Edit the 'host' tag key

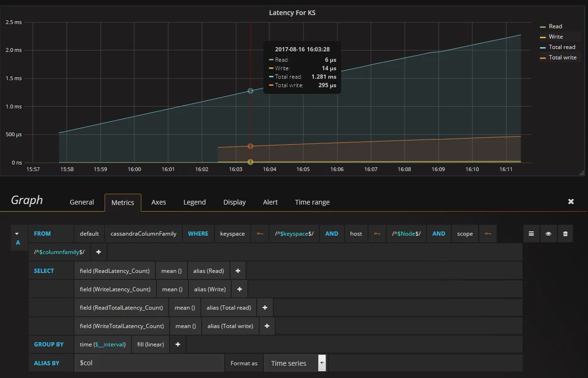(356, 233)
